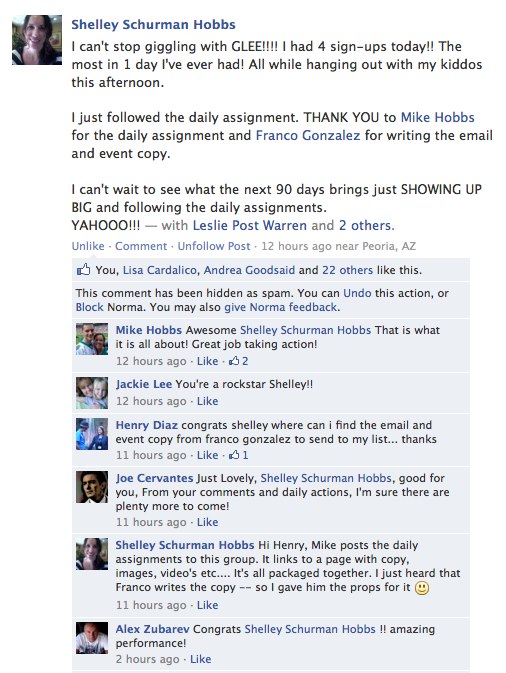The image size is (506, 673).
Task: Open Franco Gonzalez's profile link in post
Action: coord(308,136)
